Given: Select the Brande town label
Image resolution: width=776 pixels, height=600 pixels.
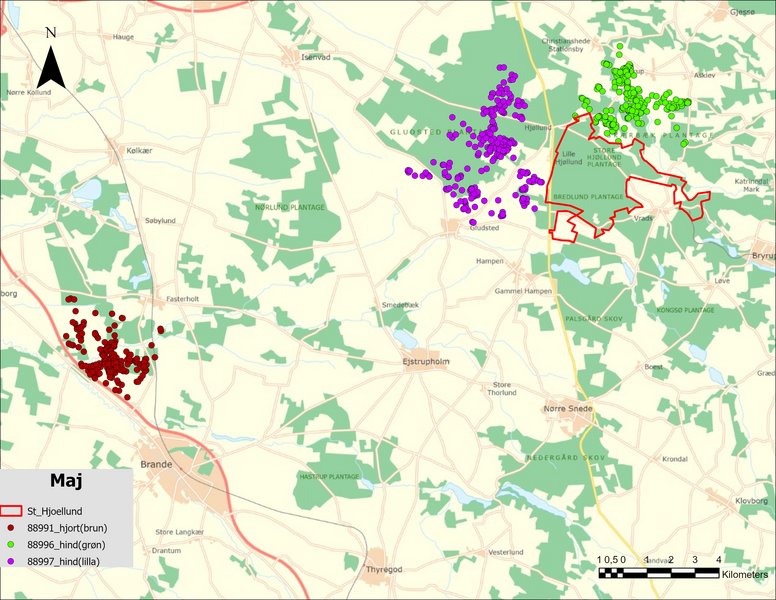Looking at the screenshot, I should click(x=157, y=465).
